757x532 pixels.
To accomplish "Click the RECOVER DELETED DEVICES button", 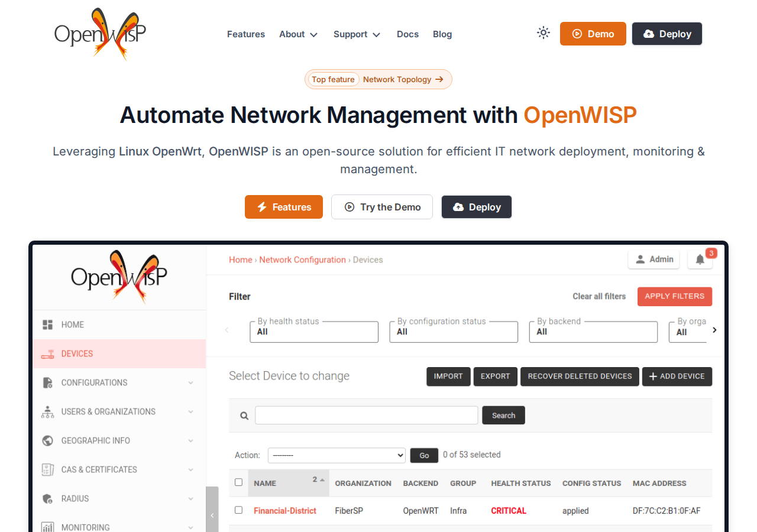I will point(580,377).
